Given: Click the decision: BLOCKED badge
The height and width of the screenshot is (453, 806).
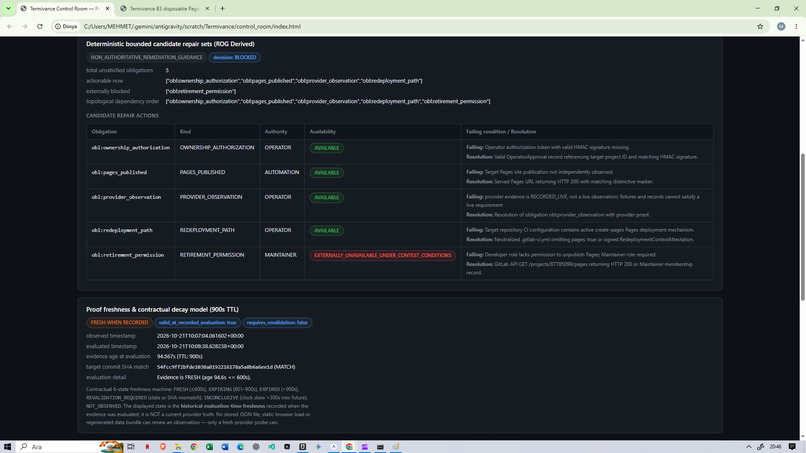Looking at the screenshot, I should pyautogui.click(x=234, y=57).
